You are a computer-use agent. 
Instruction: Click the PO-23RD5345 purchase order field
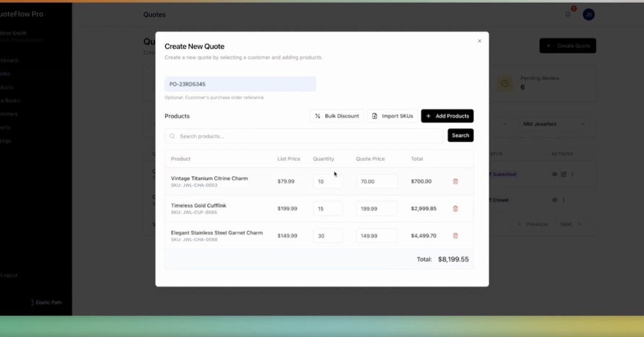click(x=240, y=84)
